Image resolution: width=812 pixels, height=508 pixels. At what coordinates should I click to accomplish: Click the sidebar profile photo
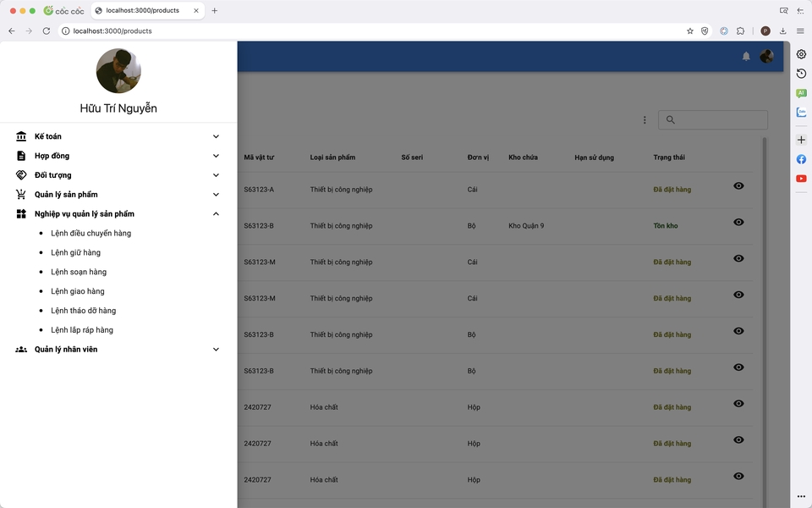click(x=118, y=71)
